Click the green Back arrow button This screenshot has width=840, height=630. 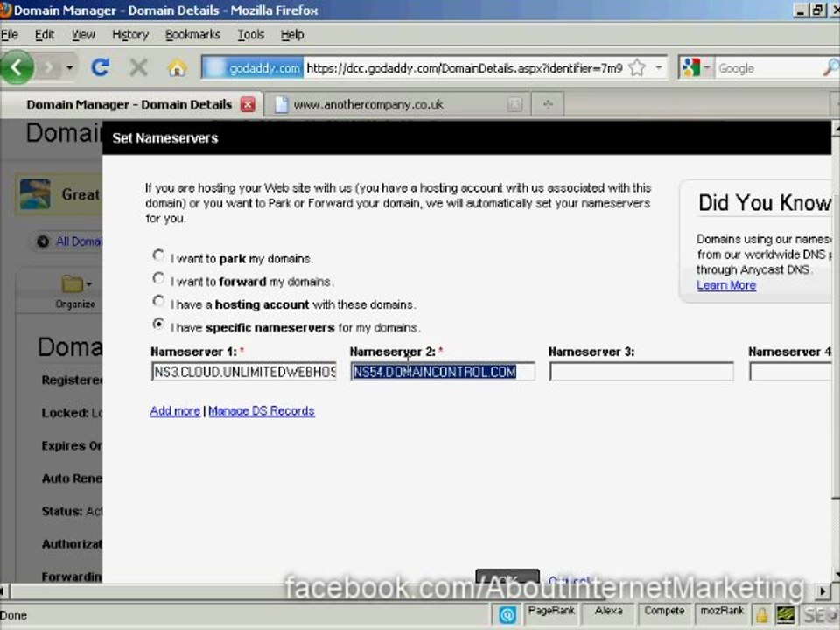tap(16, 67)
